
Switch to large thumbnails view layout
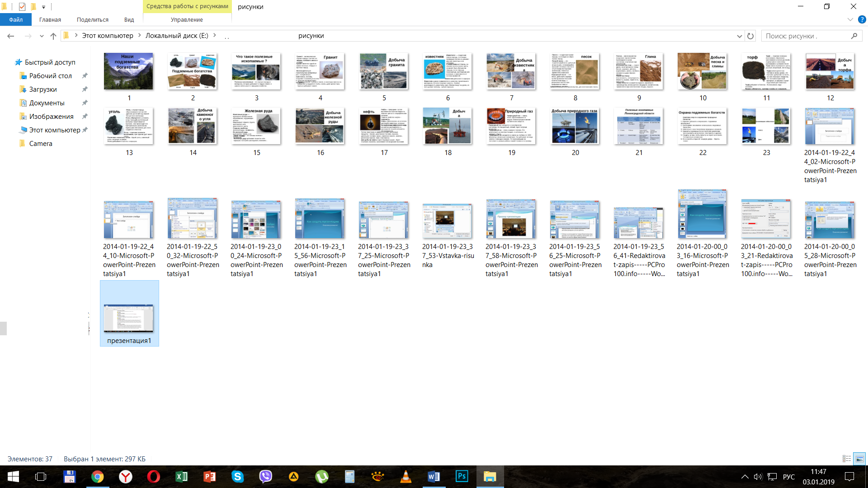coord(859,459)
